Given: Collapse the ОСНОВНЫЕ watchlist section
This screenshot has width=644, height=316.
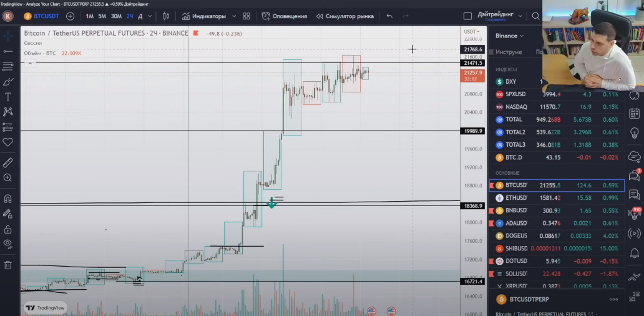Looking at the screenshot, I should coord(507,173).
